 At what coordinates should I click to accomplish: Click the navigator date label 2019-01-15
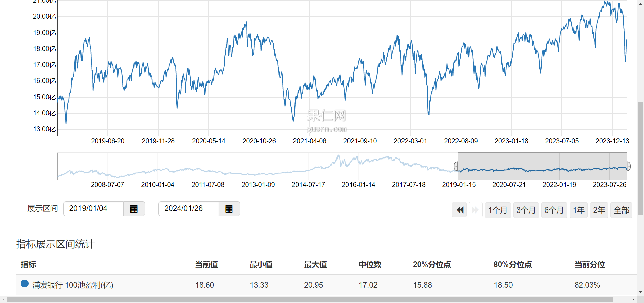tap(459, 185)
